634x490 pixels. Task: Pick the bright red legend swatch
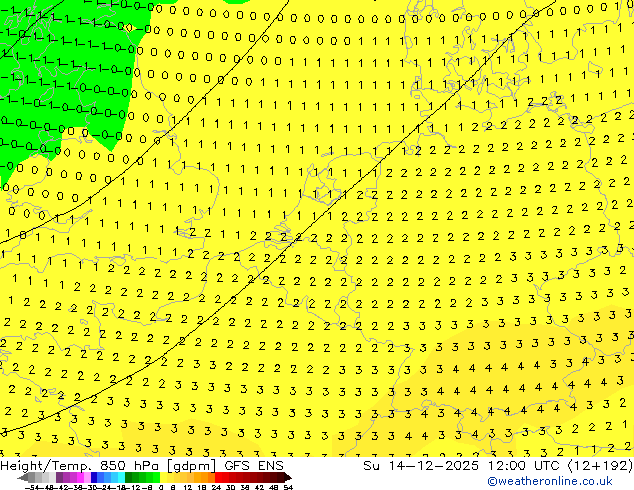pos(218,477)
